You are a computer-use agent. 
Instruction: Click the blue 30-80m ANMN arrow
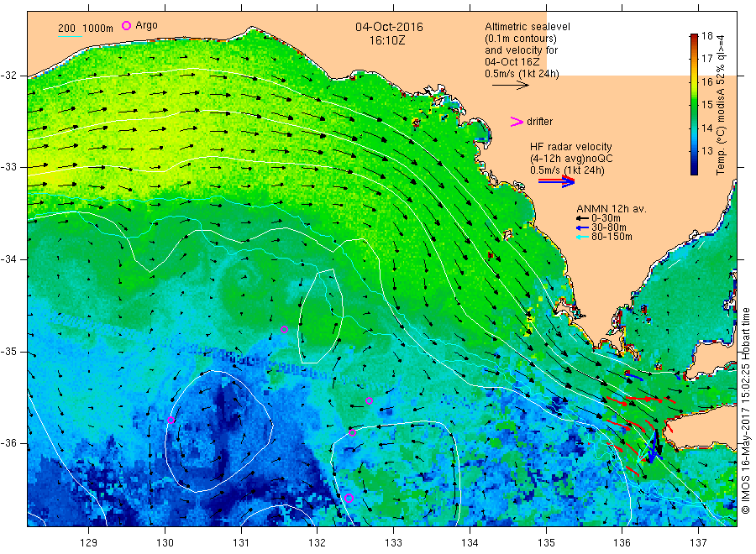[x=582, y=227]
